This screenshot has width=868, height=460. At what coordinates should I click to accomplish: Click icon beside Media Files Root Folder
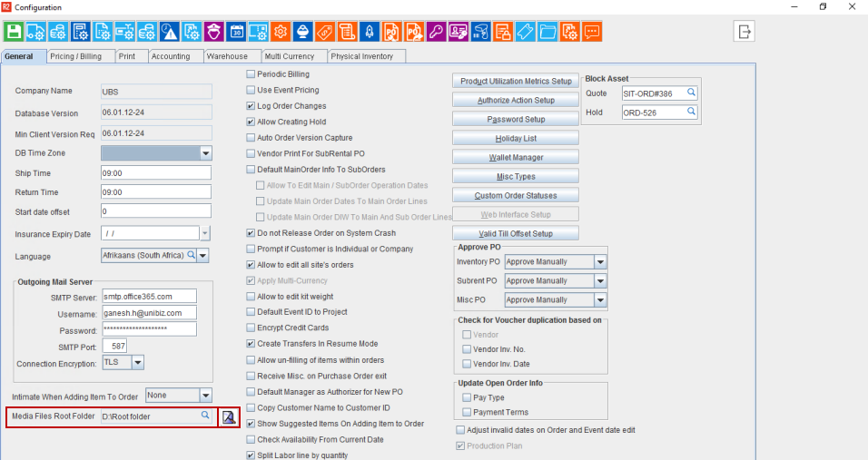coord(229,416)
